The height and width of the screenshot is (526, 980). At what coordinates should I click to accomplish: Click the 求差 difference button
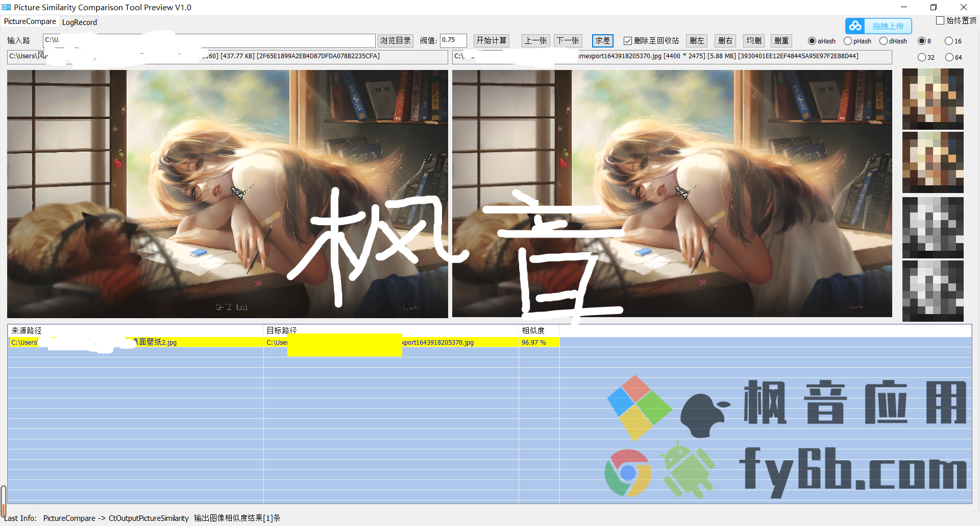click(603, 40)
